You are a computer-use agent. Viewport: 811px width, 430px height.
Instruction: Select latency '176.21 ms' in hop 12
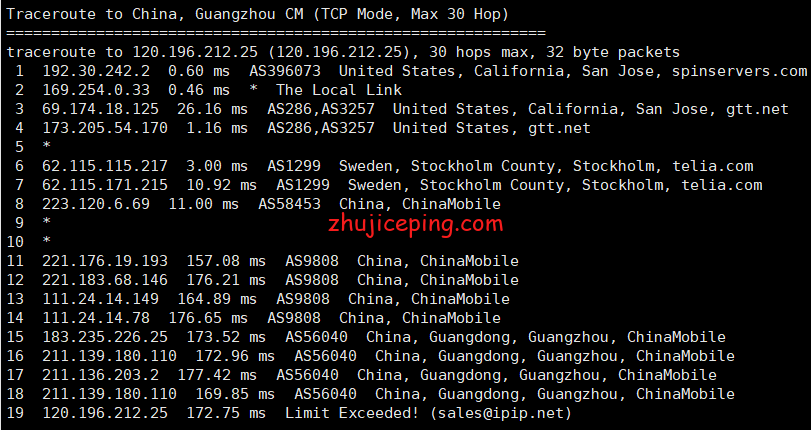pos(226,280)
